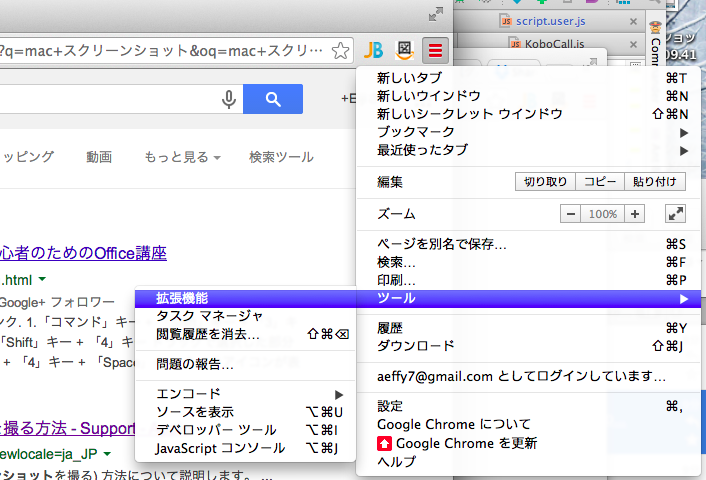The height and width of the screenshot is (480, 706).
Task: Click the blue Google search button
Action: click(x=273, y=99)
